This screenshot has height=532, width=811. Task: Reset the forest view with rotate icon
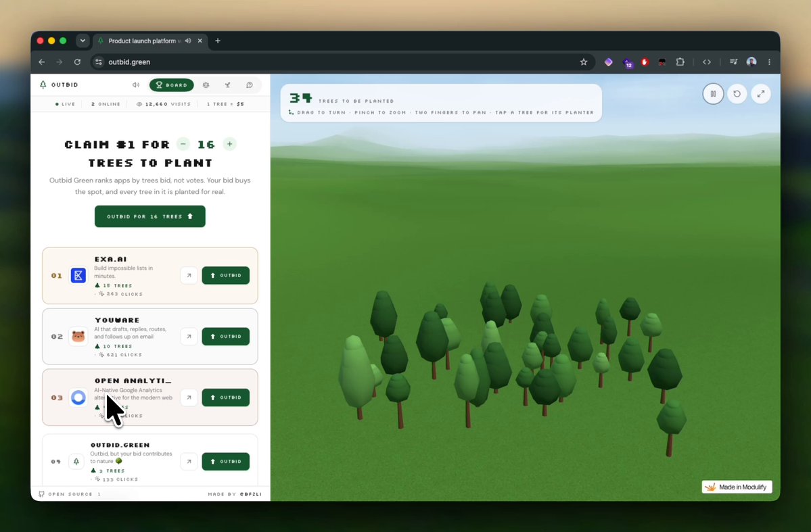click(x=737, y=94)
